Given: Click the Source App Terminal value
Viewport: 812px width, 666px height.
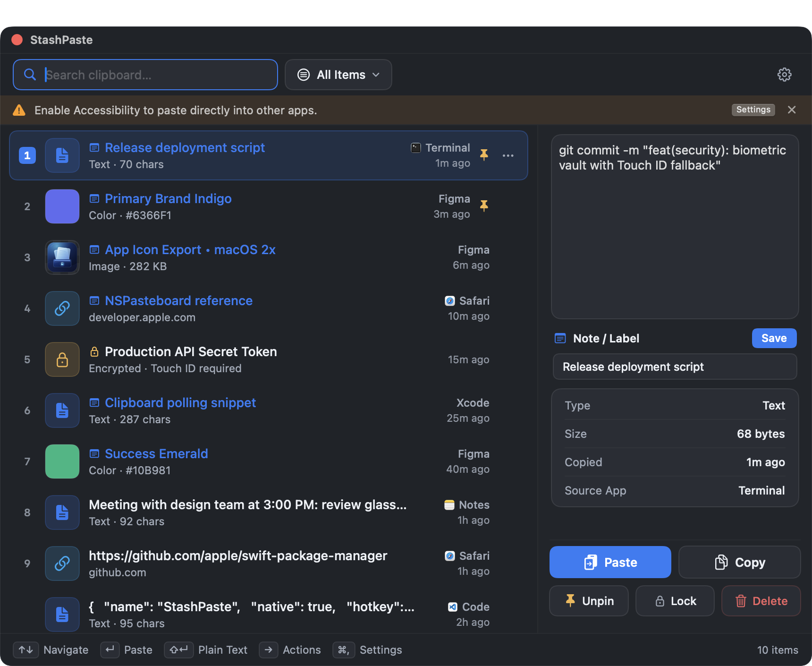Looking at the screenshot, I should coord(761,490).
